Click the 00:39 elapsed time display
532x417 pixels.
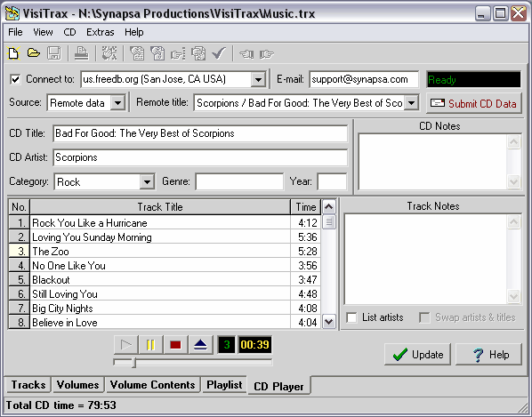tap(254, 345)
